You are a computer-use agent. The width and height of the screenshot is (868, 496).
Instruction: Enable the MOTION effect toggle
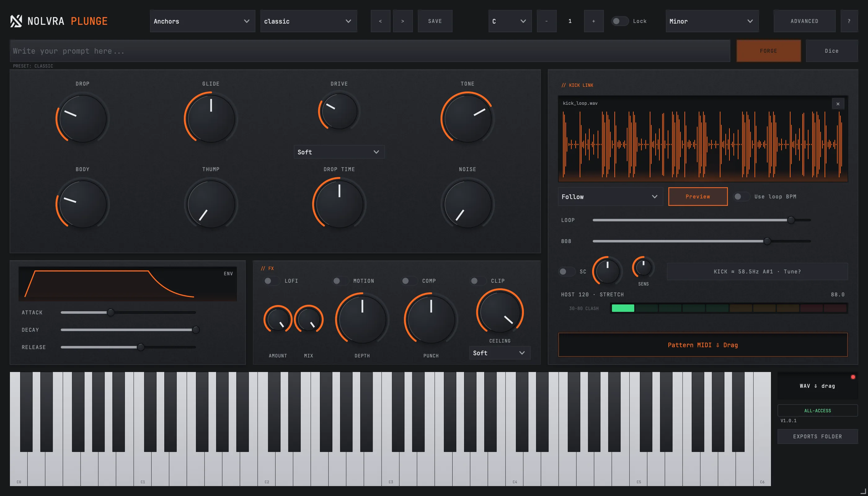coord(340,281)
